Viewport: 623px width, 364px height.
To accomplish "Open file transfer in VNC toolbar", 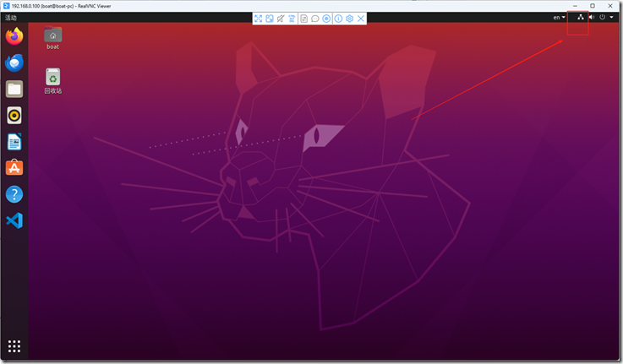I will click(304, 19).
